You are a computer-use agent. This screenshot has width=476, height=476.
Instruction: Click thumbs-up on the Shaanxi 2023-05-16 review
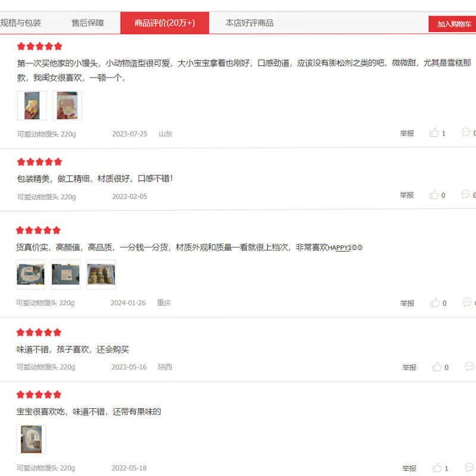pos(437,367)
